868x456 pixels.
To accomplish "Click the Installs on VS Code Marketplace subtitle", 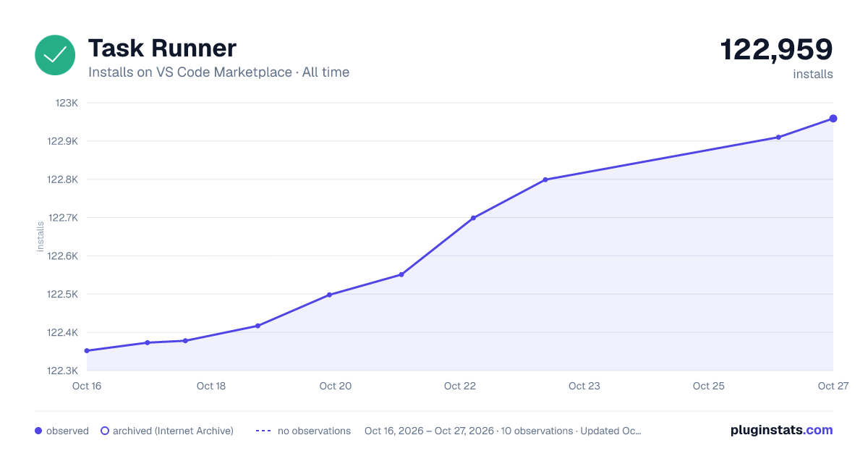I will 218,72.
